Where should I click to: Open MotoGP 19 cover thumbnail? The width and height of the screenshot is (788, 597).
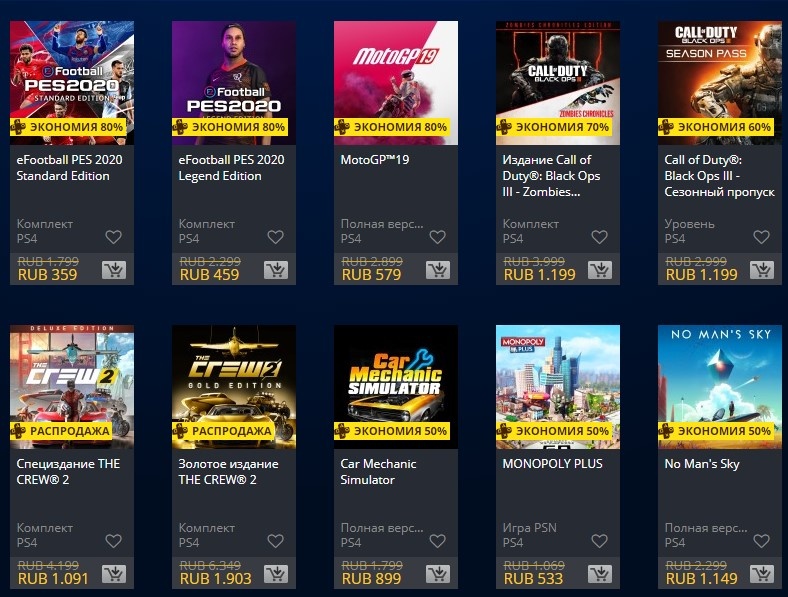[396, 83]
